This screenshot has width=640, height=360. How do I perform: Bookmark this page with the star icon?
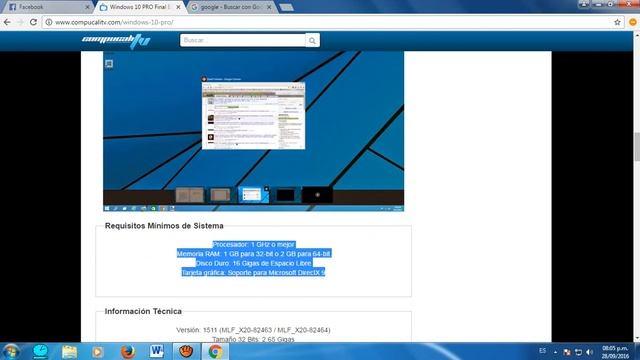pyautogui.click(x=617, y=22)
